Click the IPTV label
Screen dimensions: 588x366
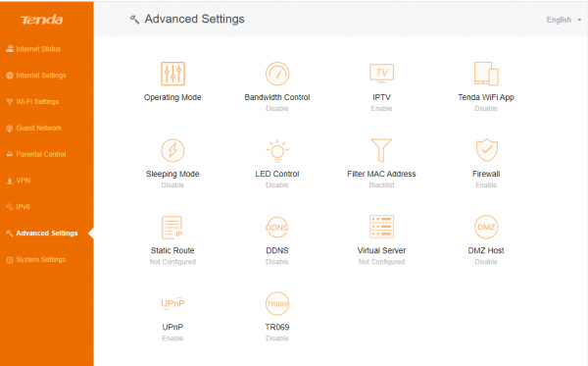click(x=381, y=97)
